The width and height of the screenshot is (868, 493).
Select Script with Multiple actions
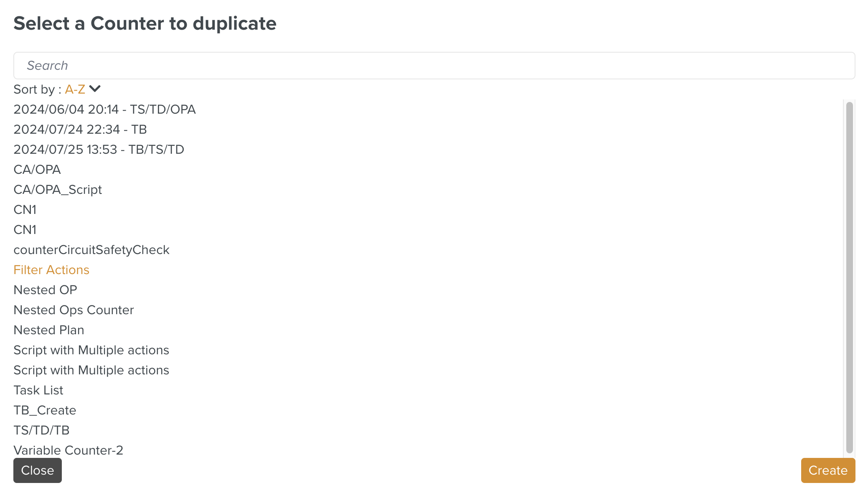(91, 350)
